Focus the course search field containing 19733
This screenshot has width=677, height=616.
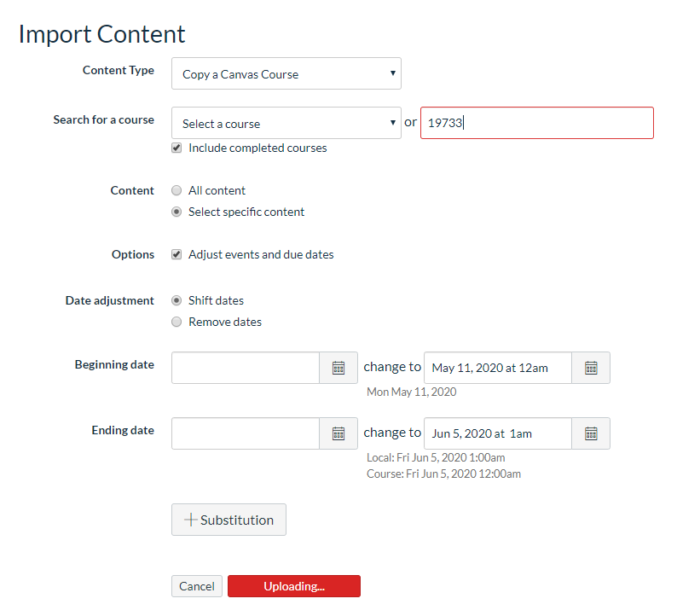coord(537,123)
